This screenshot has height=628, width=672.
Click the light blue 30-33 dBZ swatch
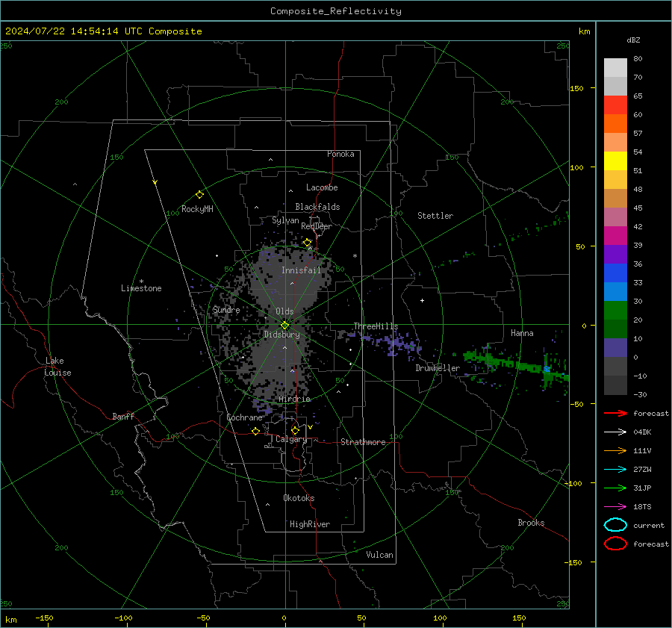615,291
